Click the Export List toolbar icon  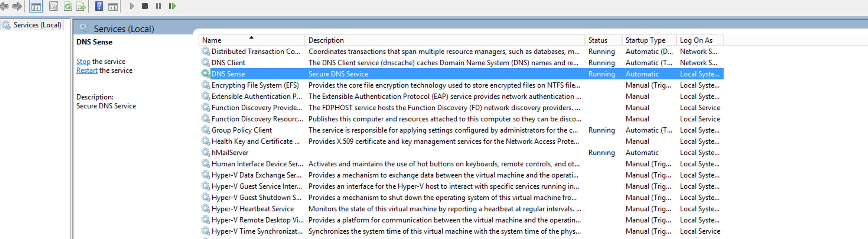click(81, 6)
